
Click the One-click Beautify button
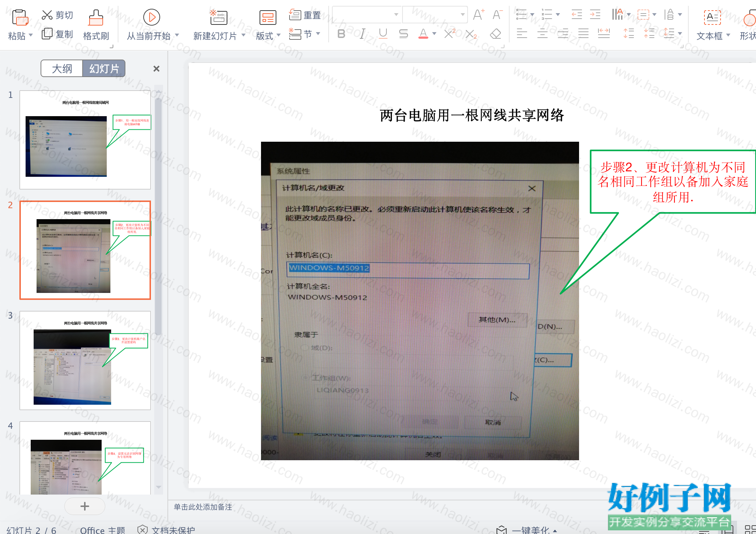(526, 530)
